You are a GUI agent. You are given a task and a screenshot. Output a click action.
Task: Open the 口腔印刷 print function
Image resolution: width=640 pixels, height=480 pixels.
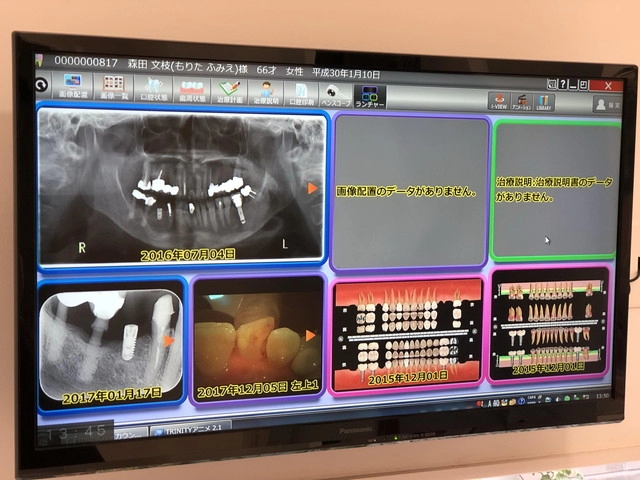(301, 94)
